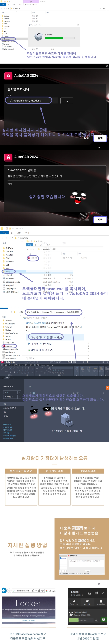
Task: Select the acad.exe.config file
Action: (10, 349)
